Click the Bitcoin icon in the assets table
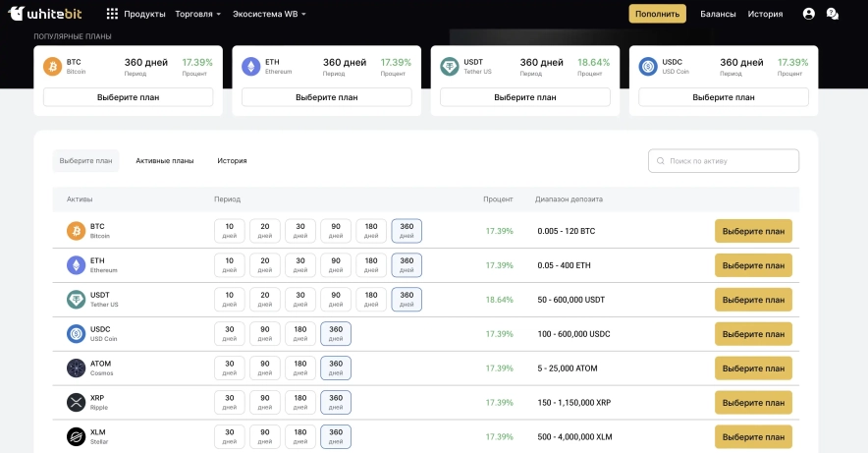 [76, 231]
